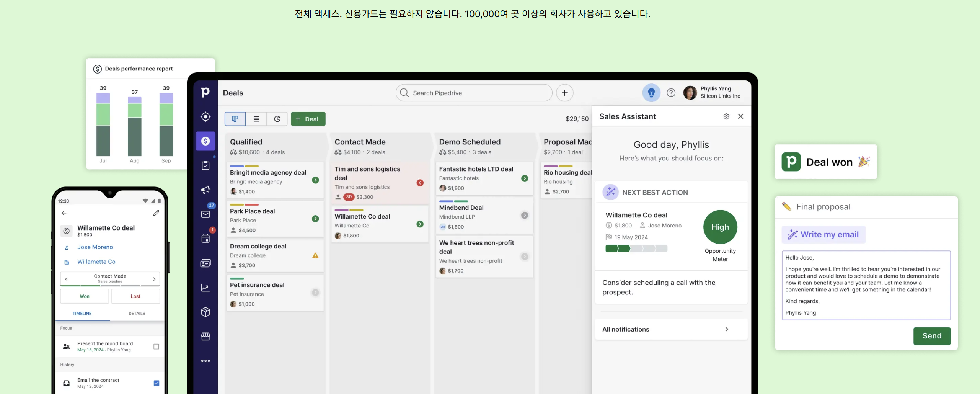The image size is (980, 394).
Task: Open the help question mark icon
Action: (x=671, y=93)
